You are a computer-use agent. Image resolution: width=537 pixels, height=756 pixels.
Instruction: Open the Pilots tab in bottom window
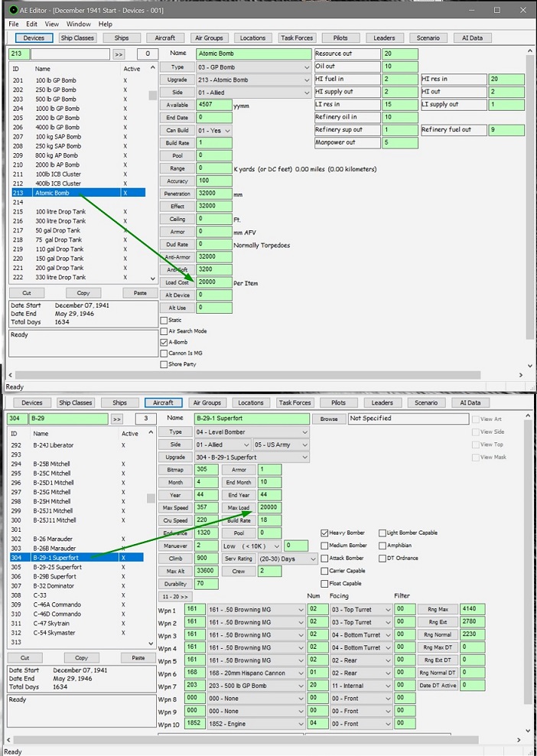tap(338, 402)
